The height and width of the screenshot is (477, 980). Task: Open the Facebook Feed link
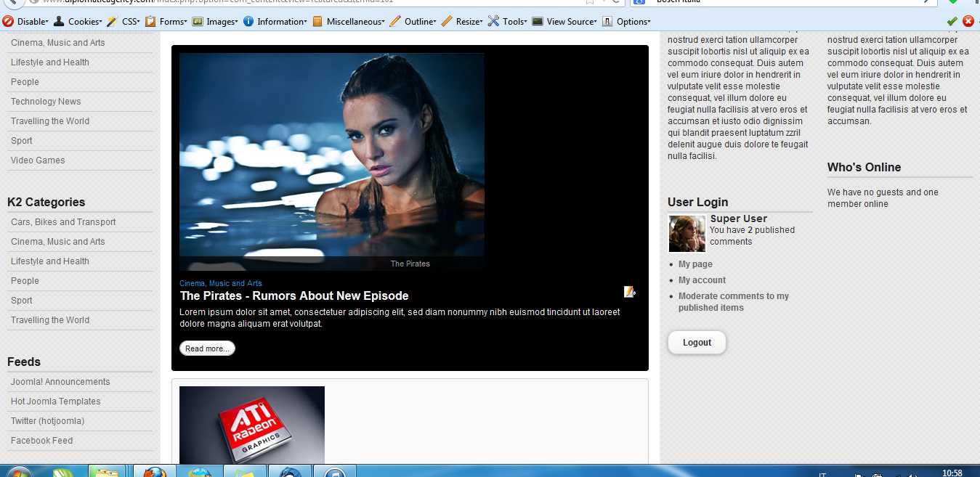coord(42,441)
